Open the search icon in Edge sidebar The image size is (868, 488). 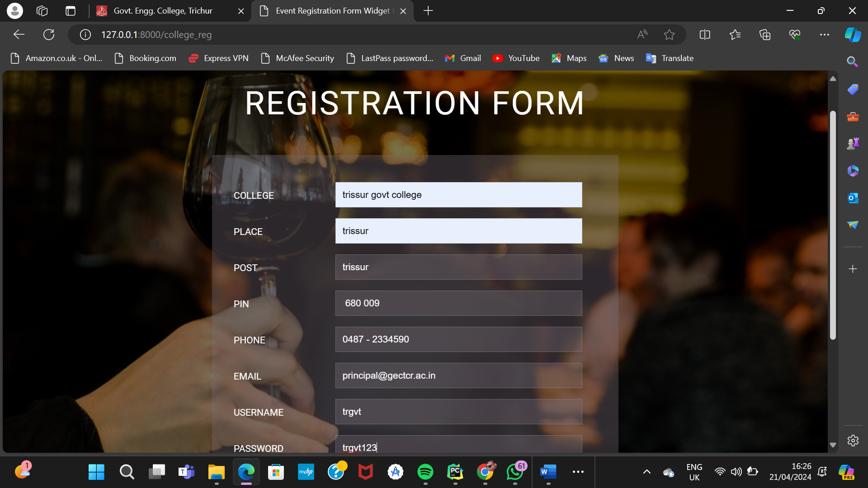tap(853, 61)
